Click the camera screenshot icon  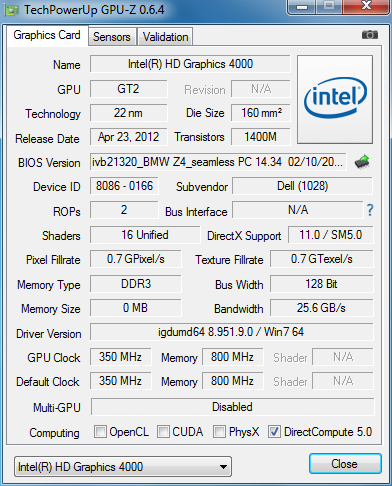370,34
